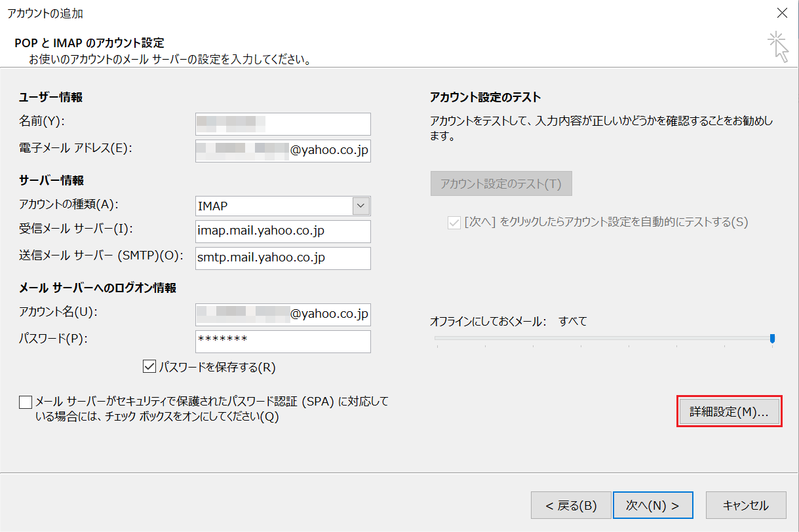Click the ユーザー情報 section heading

51,97
